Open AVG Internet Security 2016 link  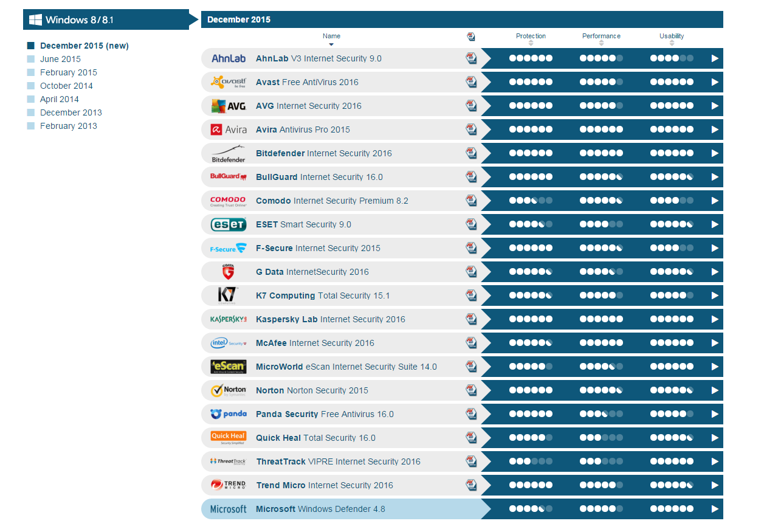309,106
